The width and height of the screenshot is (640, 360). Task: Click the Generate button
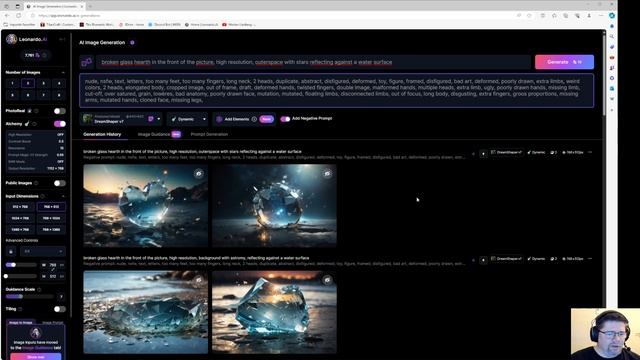[564, 62]
